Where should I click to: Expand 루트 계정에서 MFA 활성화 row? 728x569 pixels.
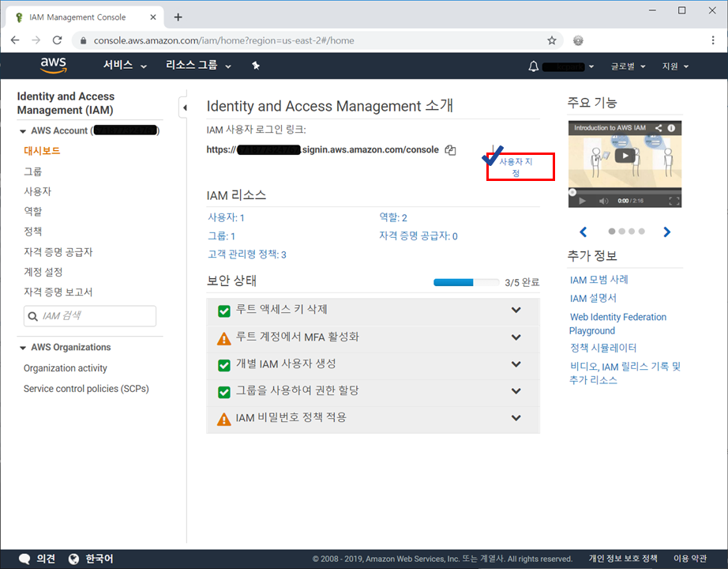click(x=516, y=337)
